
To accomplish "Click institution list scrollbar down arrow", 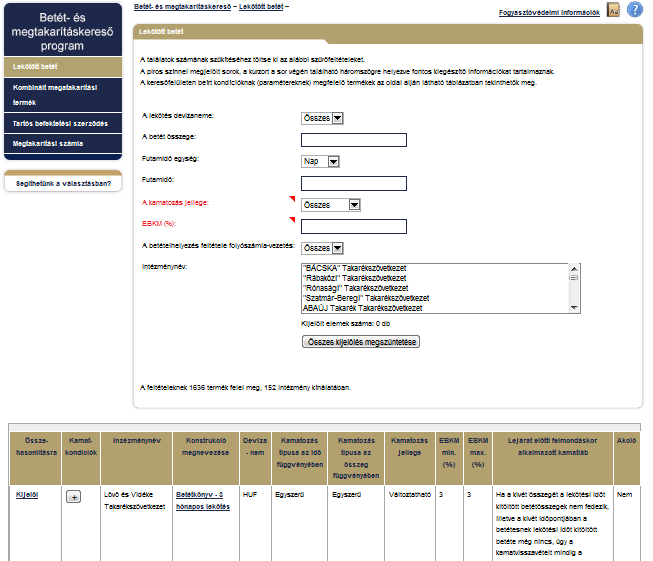I will tap(574, 308).
